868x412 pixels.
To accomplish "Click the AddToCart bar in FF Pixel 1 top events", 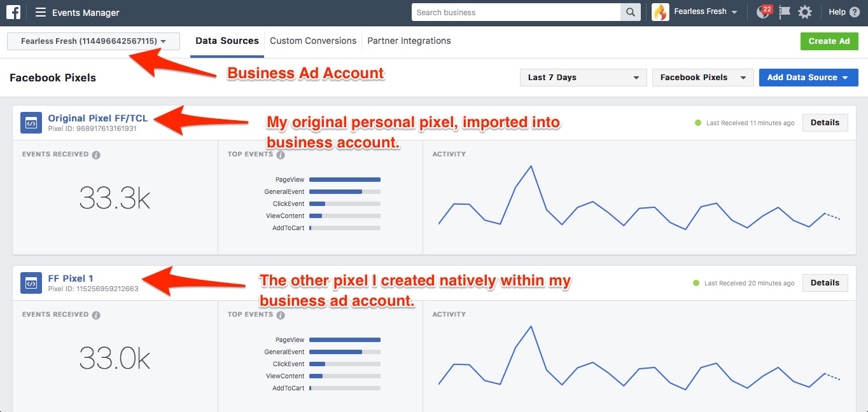I will (345, 388).
